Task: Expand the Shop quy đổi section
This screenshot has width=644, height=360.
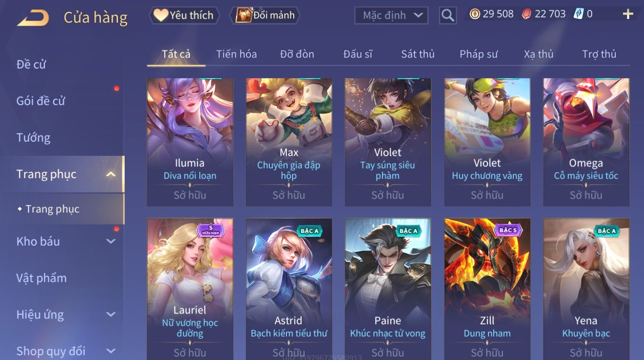Action: point(110,351)
